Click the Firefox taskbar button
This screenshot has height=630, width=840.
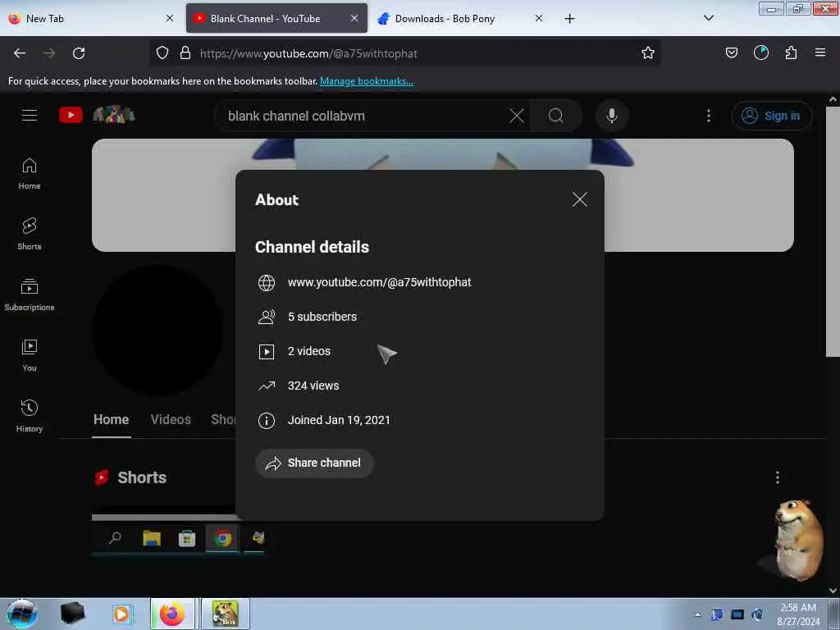click(x=172, y=614)
